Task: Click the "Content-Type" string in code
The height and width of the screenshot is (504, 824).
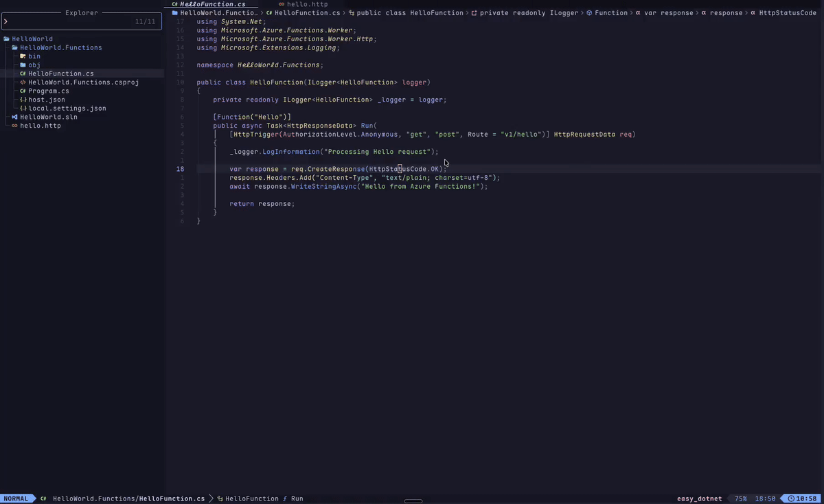Action: (x=344, y=178)
